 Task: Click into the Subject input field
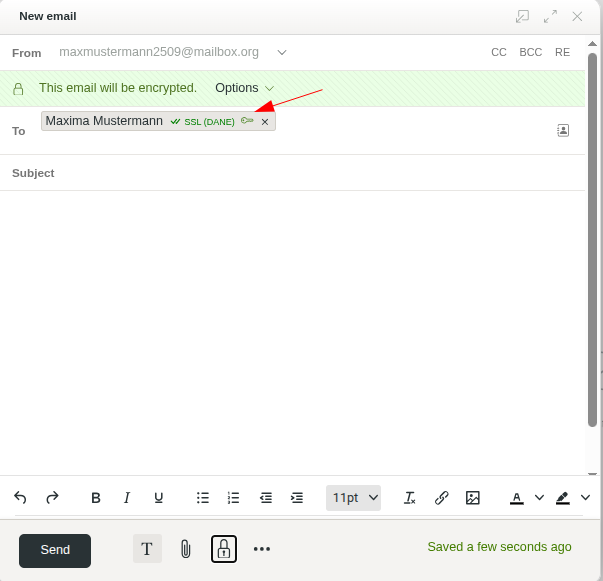(300, 173)
